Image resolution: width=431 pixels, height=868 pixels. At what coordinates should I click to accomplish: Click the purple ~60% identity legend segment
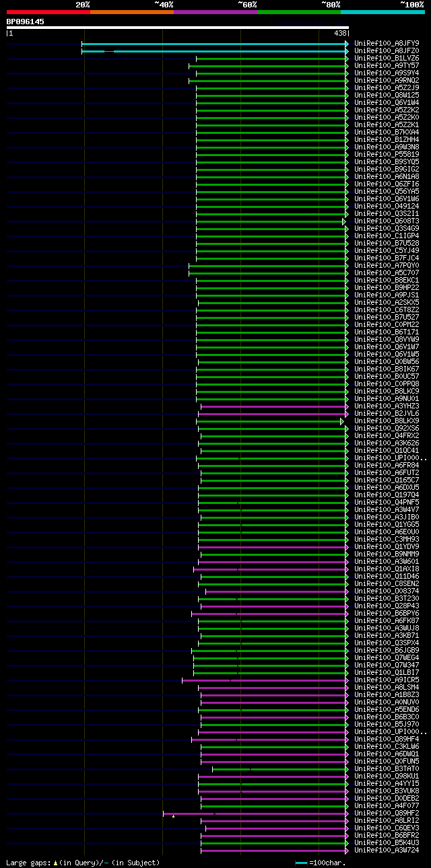(x=215, y=11)
